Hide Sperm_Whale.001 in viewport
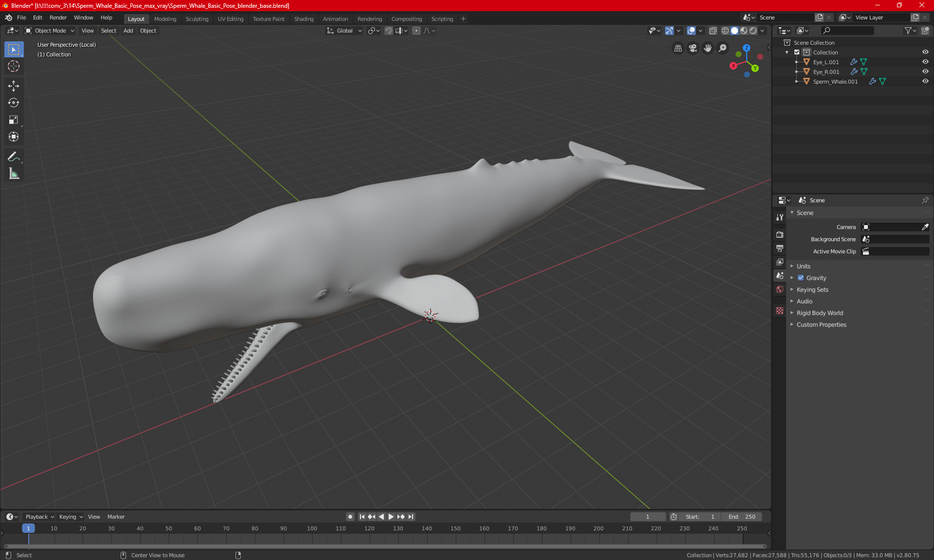 click(925, 82)
